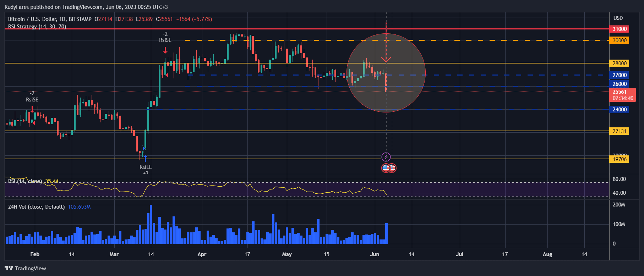Screen dimensions: 644x276
Task: Click the red 31000 price label
Action: click(x=619, y=29)
